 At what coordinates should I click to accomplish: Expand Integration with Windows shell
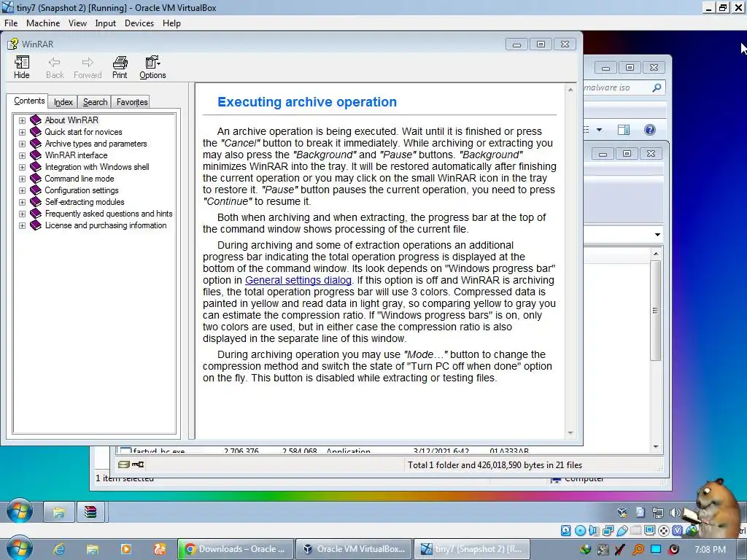[22, 167]
